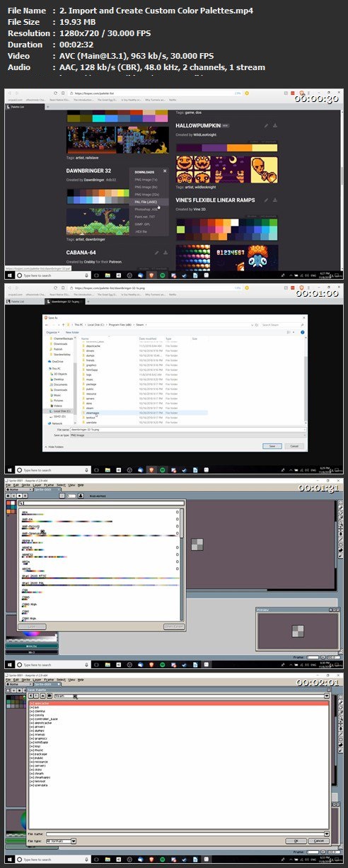Choose PNG Image (1x) from the Downloads menu
This screenshot has height=868, width=348.
click(145, 180)
